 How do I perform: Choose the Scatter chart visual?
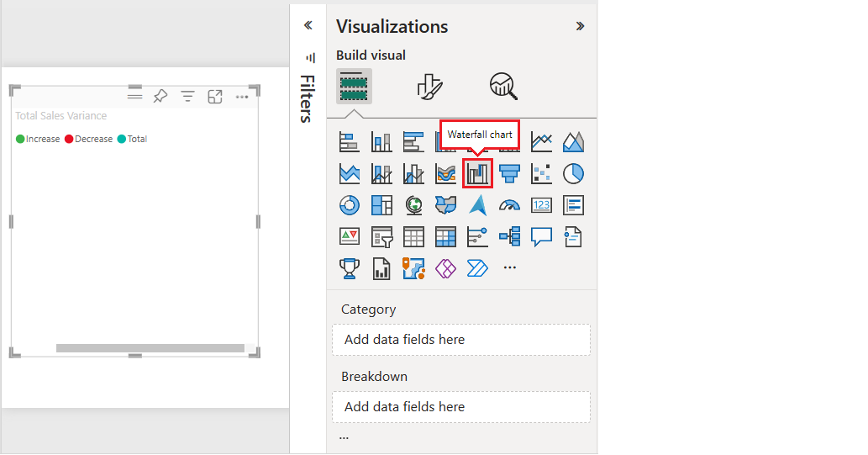point(541,173)
